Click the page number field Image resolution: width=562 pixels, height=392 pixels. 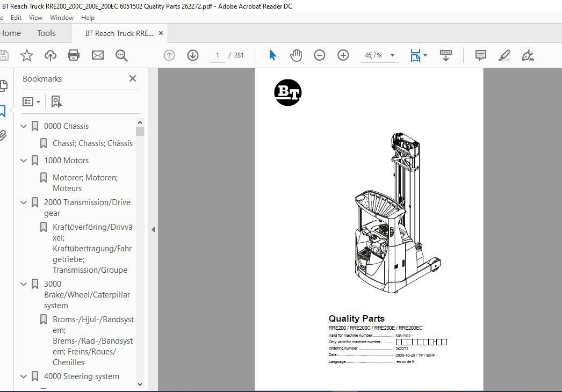tap(218, 55)
